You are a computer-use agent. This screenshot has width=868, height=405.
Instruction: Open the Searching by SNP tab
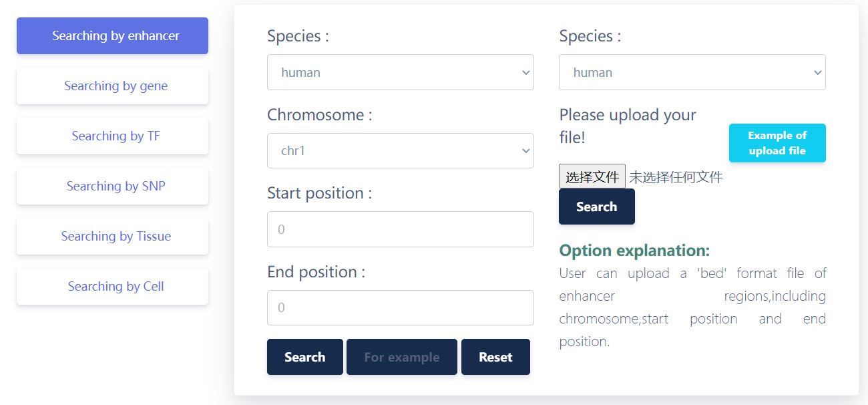click(x=112, y=186)
